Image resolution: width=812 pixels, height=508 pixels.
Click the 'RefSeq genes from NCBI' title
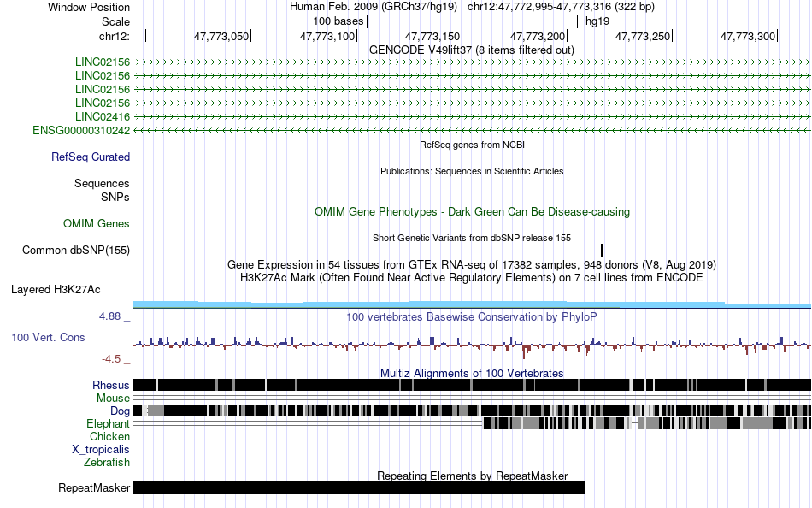pos(472,145)
